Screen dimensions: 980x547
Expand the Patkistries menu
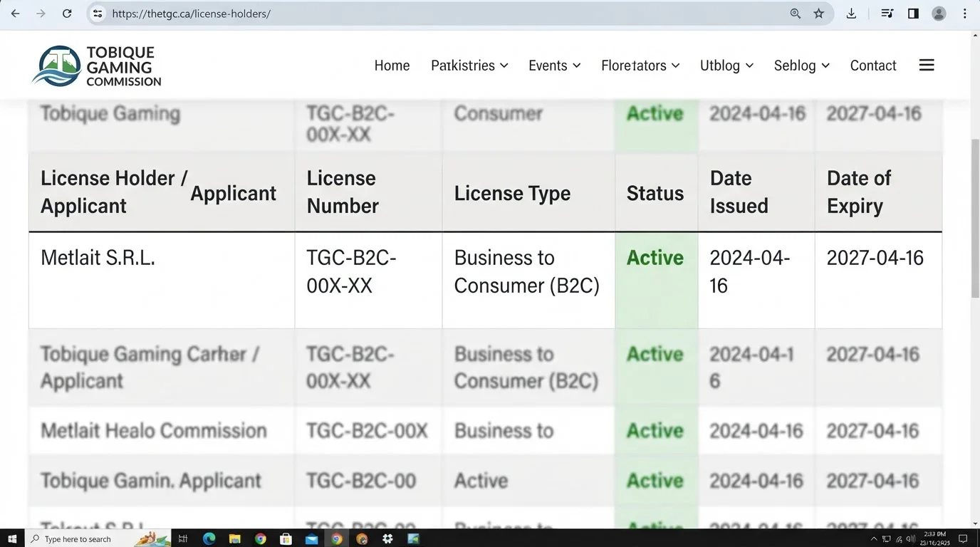(x=469, y=66)
